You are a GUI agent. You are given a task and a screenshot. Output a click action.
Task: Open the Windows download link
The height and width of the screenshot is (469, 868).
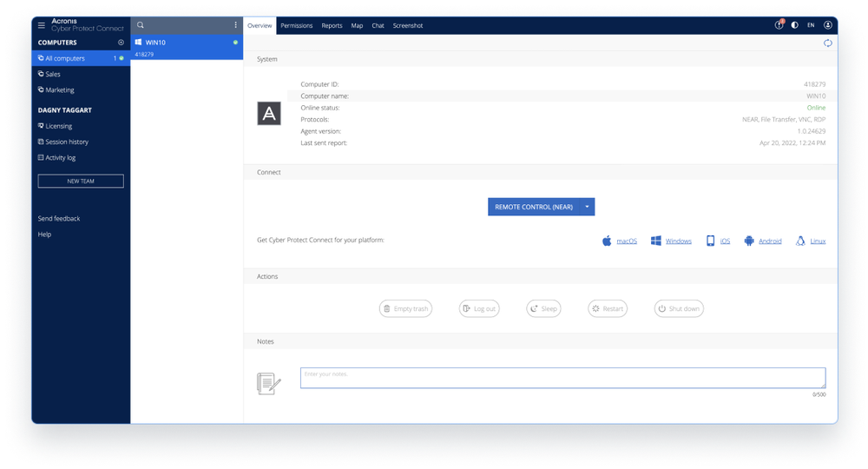[678, 241]
